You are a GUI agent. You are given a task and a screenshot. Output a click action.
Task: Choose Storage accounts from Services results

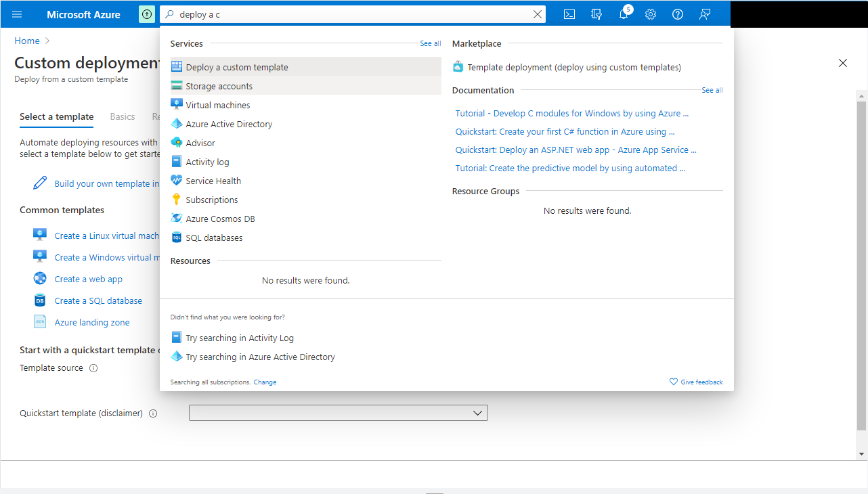point(306,86)
